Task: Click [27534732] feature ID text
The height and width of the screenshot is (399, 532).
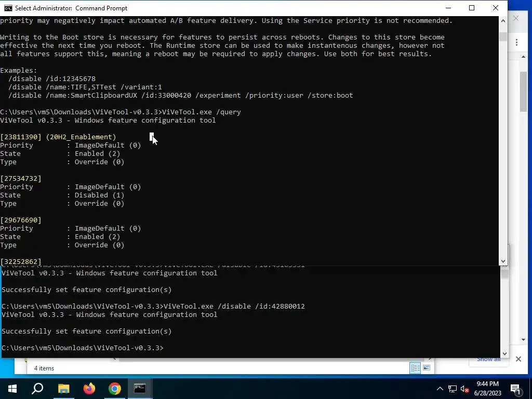Action: pos(21,179)
